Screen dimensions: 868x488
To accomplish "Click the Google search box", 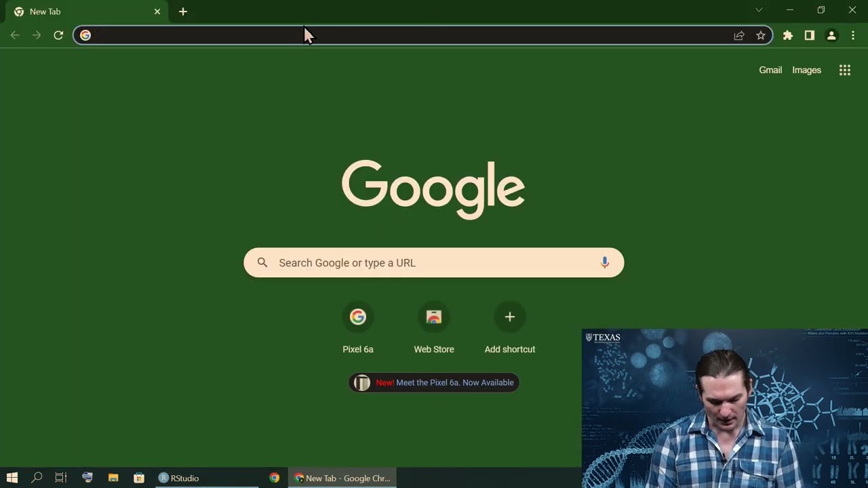I will click(x=434, y=262).
